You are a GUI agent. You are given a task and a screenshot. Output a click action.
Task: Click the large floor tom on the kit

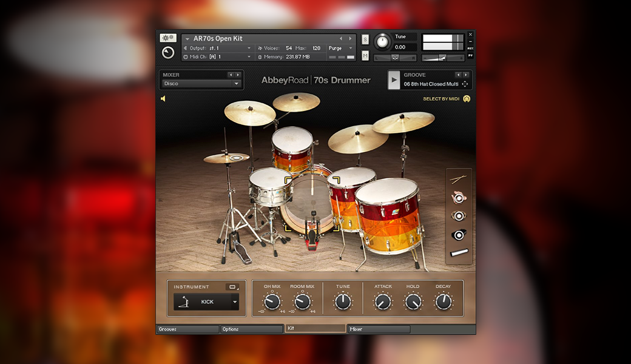pos(389,215)
